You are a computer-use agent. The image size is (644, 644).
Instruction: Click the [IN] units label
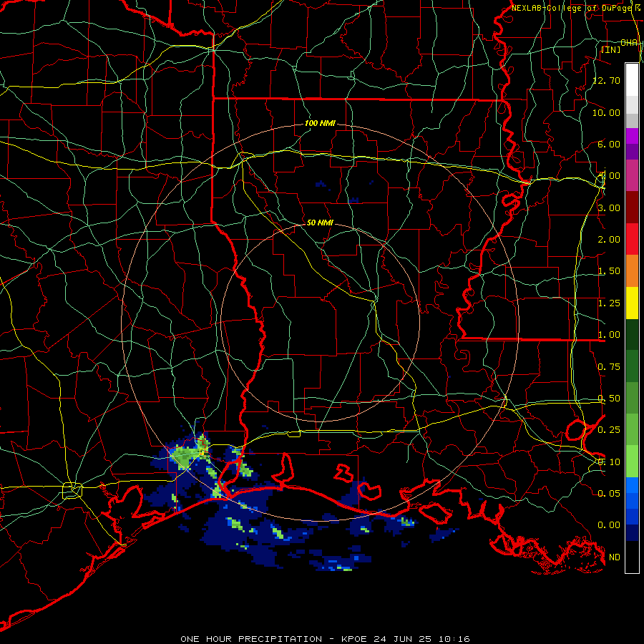tap(610, 49)
